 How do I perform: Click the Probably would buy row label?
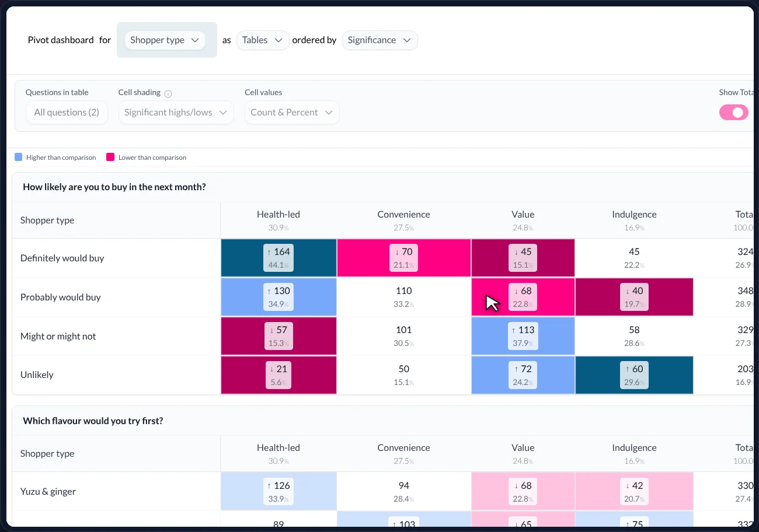pyautogui.click(x=61, y=297)
